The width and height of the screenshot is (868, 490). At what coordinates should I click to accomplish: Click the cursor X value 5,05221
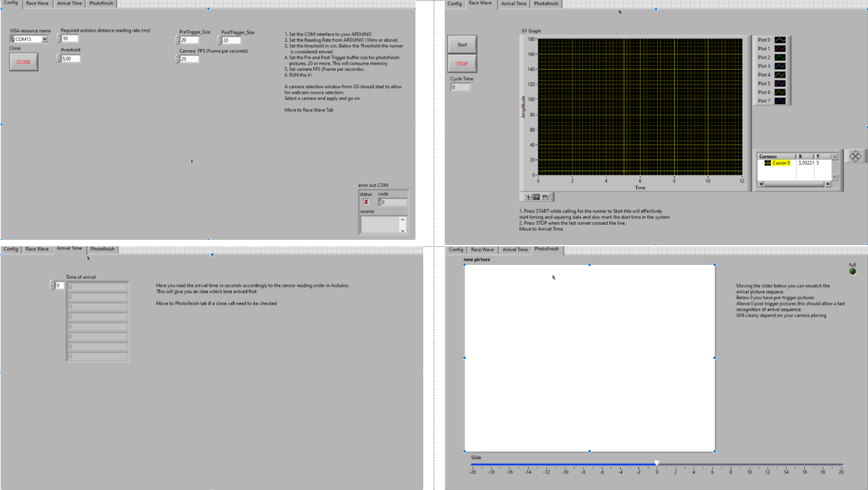pos(805,163)
